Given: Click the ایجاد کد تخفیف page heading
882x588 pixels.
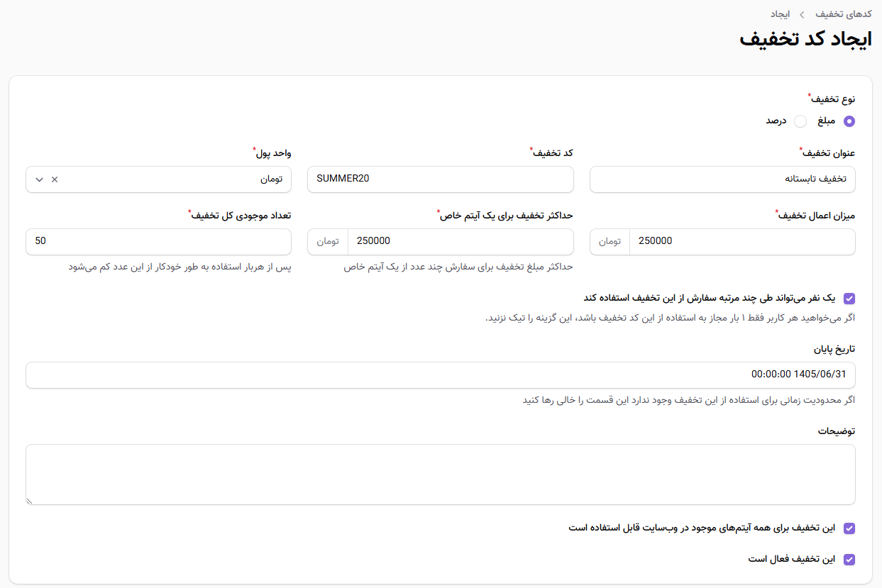Looking at the screenshot, I should (x=805, y=39).
